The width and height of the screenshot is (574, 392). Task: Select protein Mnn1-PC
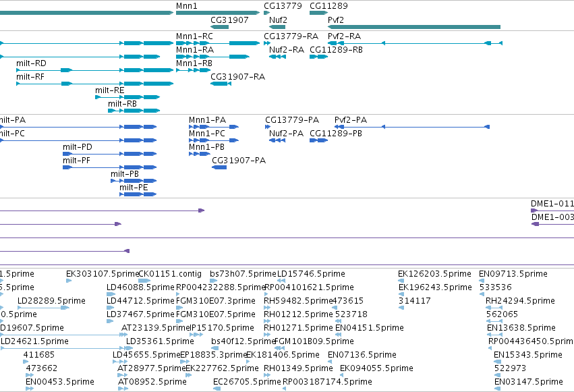coord(214,140)
